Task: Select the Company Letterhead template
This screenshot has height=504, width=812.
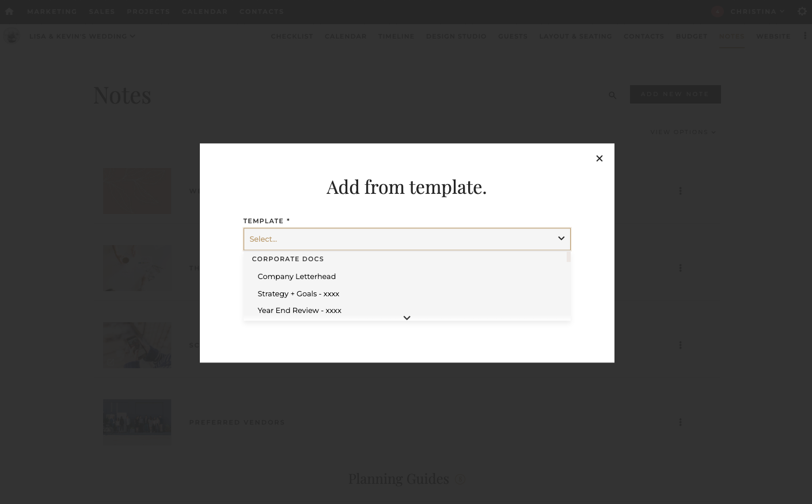Action: coord(297,277)
